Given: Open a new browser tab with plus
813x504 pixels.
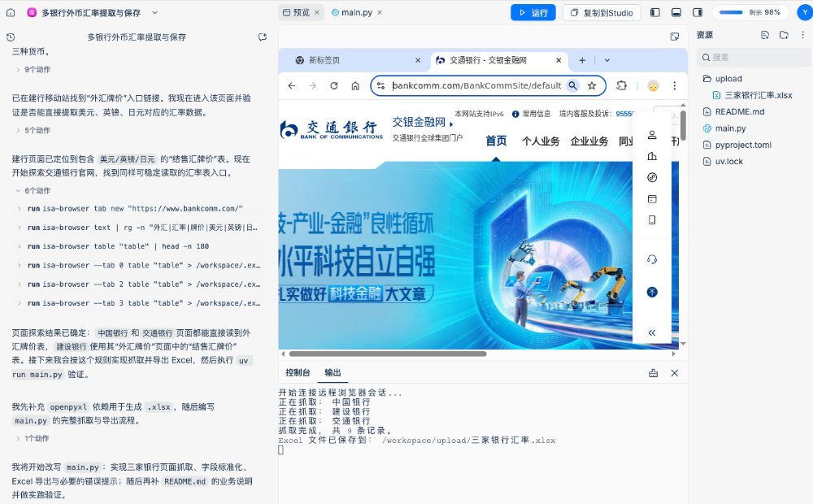Looking at the screenshot, I should tap(582, 60).
